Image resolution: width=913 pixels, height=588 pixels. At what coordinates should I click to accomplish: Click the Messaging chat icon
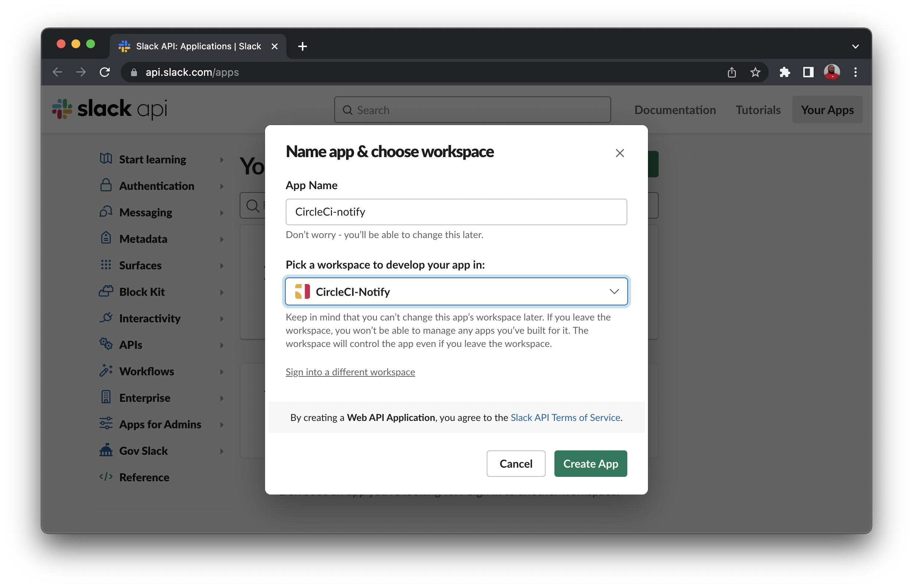pyautogui.click(x=106, y=212)
